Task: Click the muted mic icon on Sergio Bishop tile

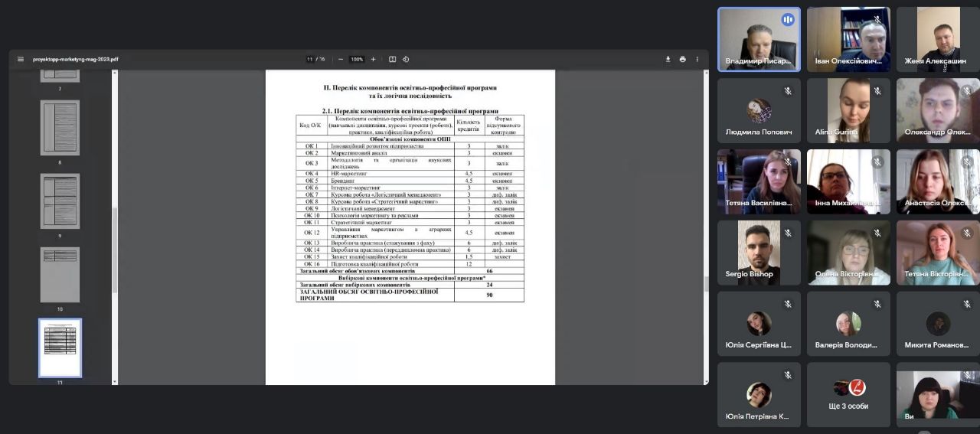Action: [x=787, y=233]
